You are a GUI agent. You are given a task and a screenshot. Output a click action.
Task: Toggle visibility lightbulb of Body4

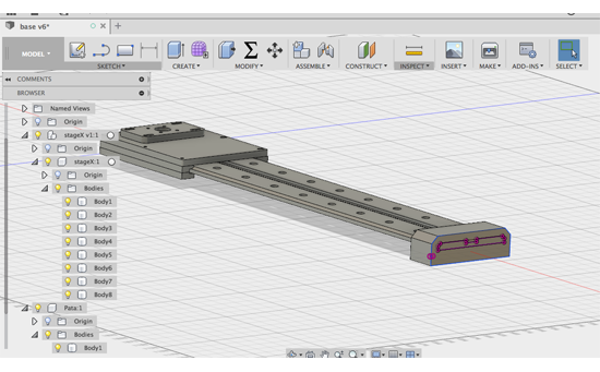point(68,241)
